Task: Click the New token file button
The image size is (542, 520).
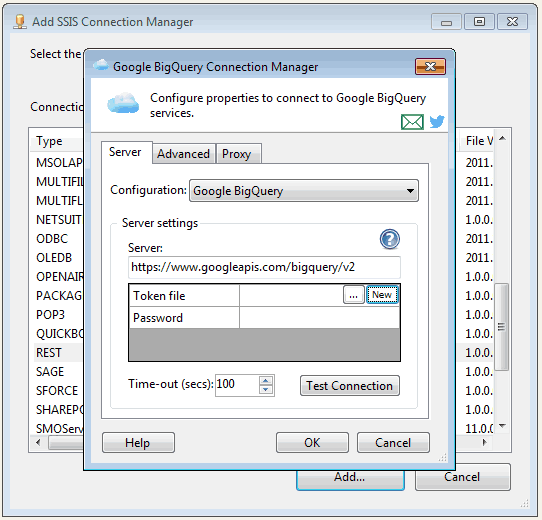Action: click(382, 295)
